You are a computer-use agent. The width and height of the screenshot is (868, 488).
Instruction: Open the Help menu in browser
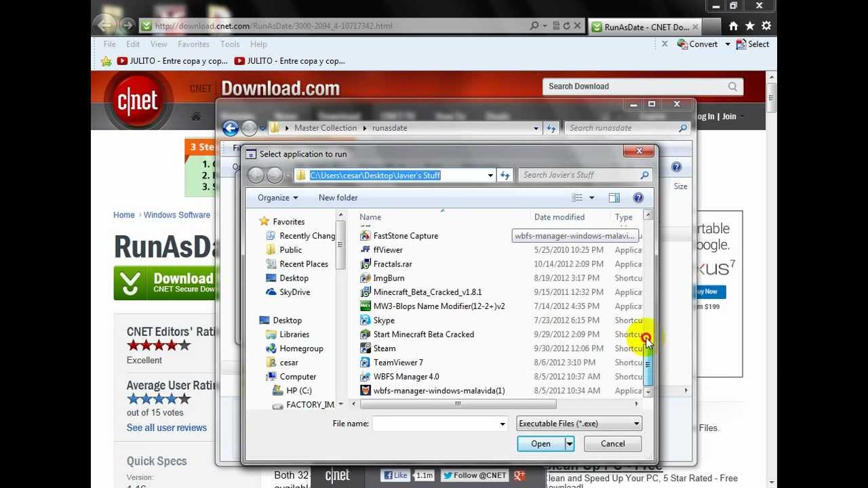click(258, 44)
